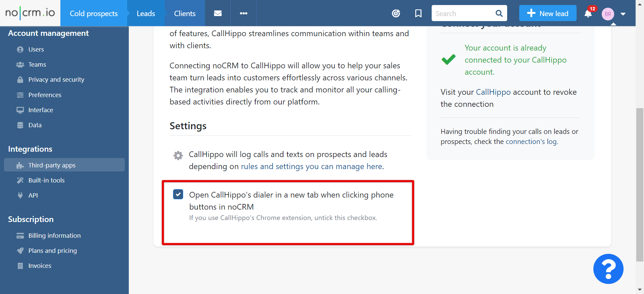The height and width of the screenshot is (294, 644).
Task: Click the Preferences sliders icon
Action: [x=20, y=95]
